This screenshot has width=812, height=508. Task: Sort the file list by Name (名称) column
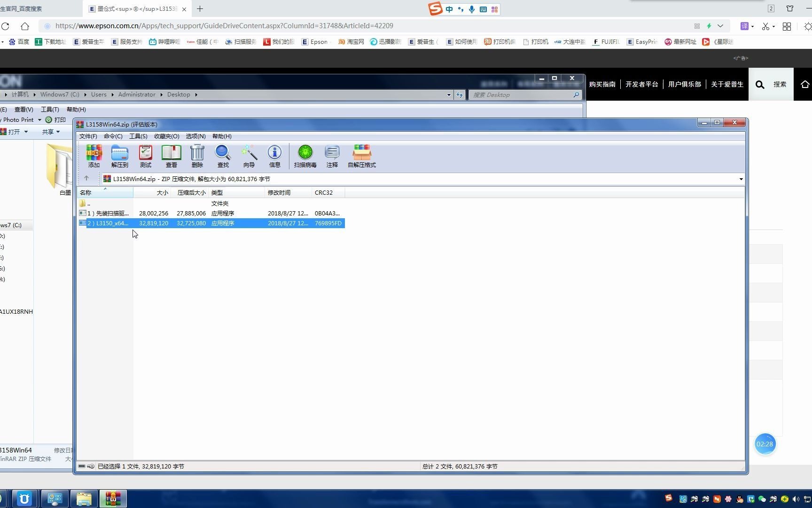pyautogui.click(x=105, y=192)
